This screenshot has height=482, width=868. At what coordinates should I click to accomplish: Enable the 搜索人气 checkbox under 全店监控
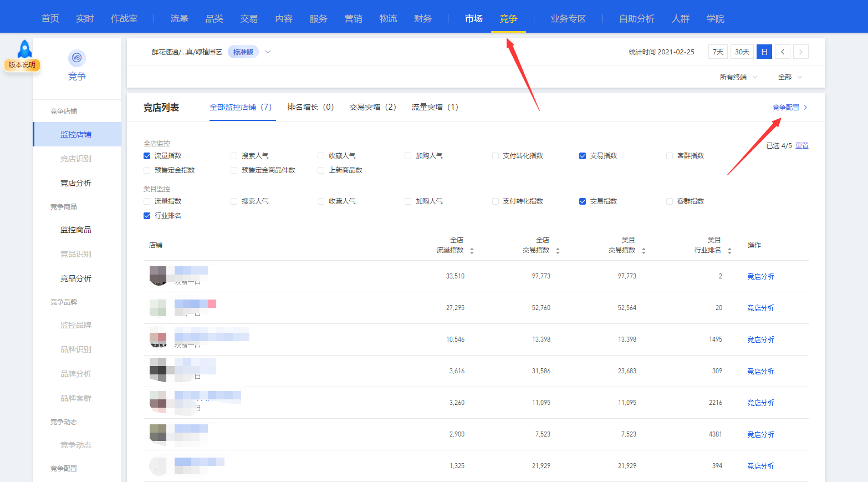233,155
